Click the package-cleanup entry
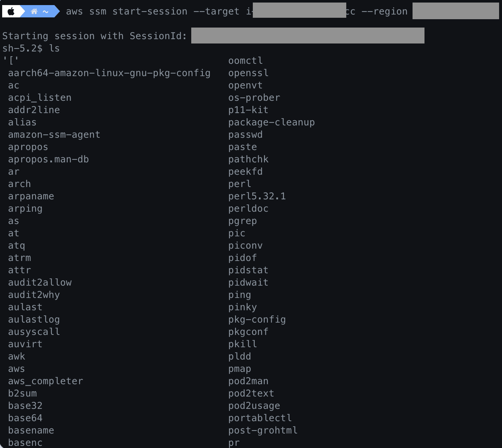Image resolution: width=502 pixels, height=448 pixels. [271, 122]
